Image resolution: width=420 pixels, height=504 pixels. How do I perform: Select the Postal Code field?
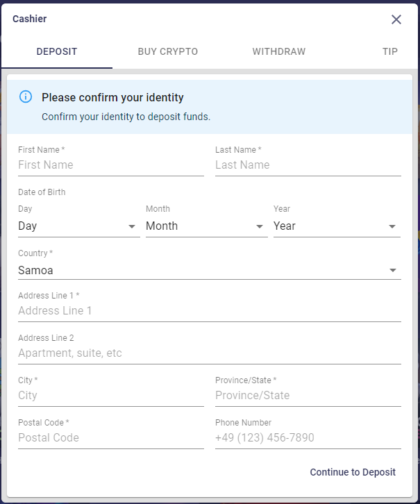click(111, 438)
